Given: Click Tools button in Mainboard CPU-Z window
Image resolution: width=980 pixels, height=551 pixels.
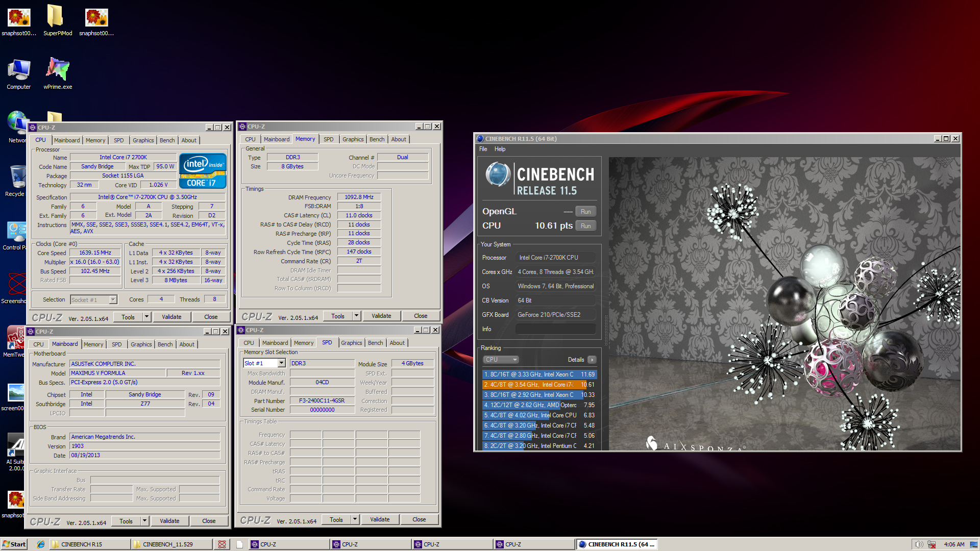Looking at the screenshot, I should click(126, 521).
